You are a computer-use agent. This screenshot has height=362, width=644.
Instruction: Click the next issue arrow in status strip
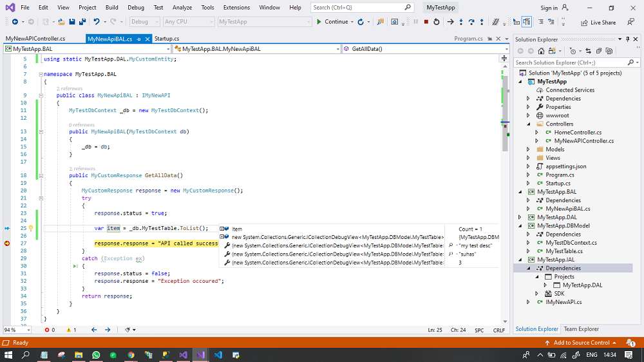(x=108, y=330)
